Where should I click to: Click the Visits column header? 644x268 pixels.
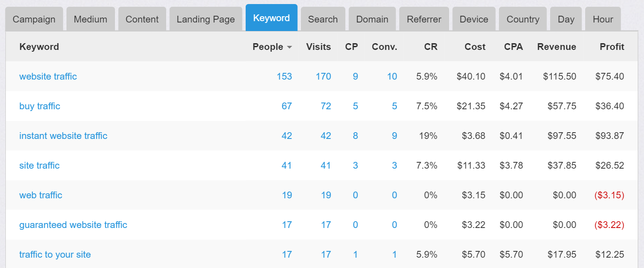point(318,47)
